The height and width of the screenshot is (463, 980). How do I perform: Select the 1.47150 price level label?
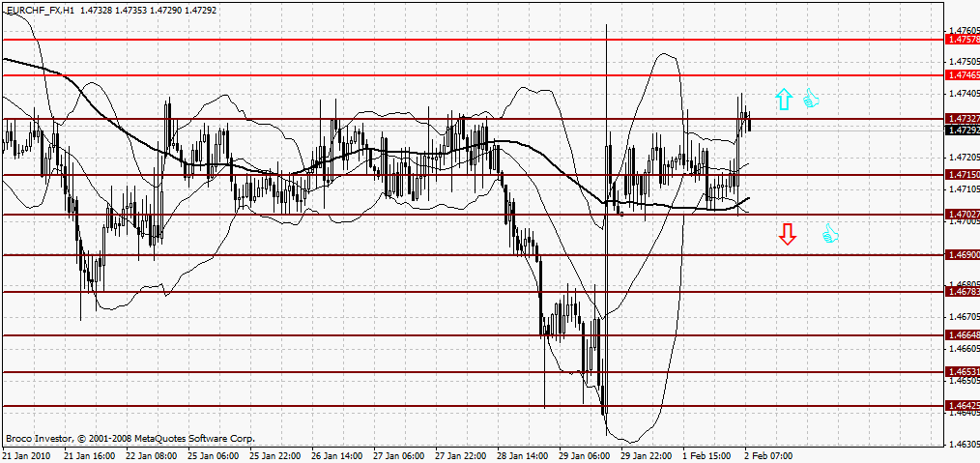pyautogui.click(x=963, y=175)
